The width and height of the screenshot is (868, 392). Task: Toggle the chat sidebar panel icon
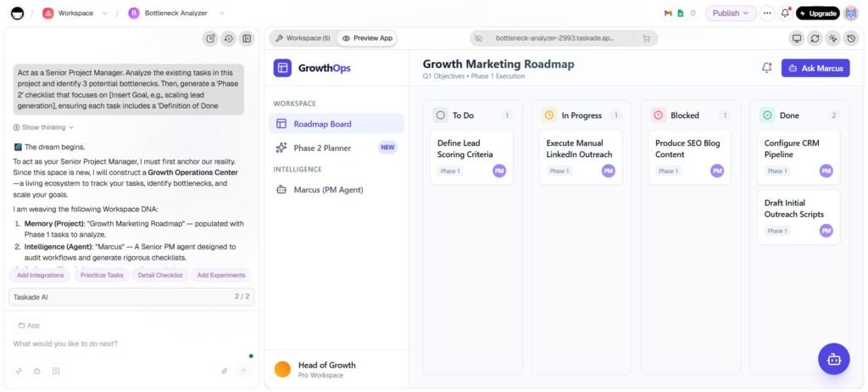[x=246, y=38]
